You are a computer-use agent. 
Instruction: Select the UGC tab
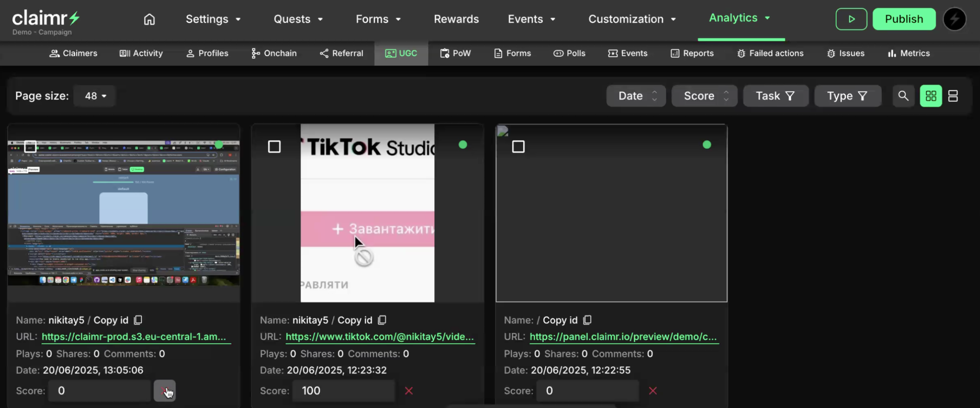[x=401, y=53]
